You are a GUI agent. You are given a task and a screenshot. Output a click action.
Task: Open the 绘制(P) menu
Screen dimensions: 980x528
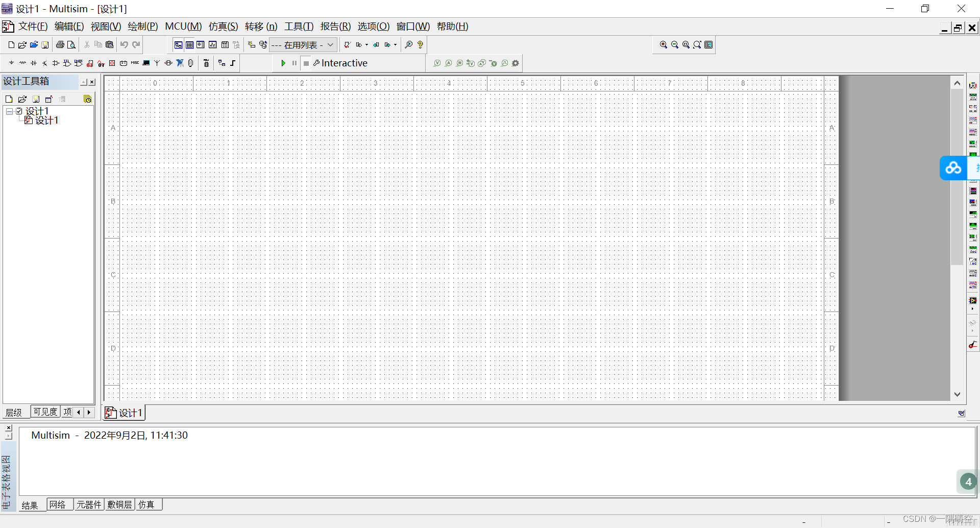[x=143, y=27]
